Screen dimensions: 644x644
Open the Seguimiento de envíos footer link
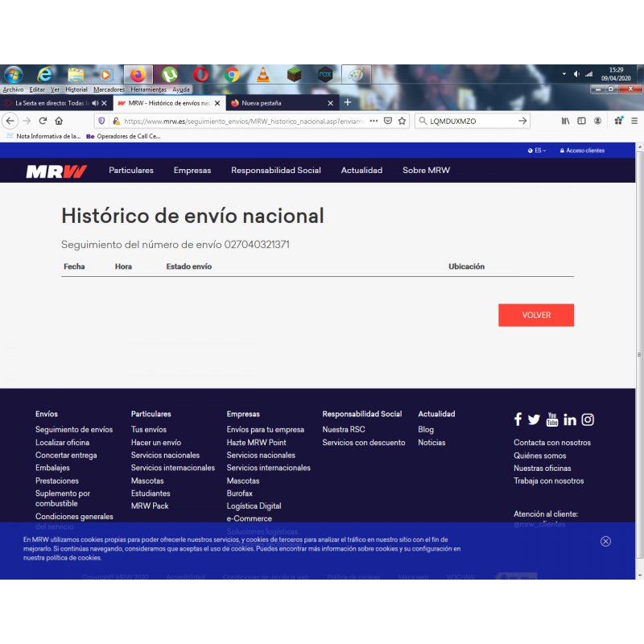tap(74, 430)
